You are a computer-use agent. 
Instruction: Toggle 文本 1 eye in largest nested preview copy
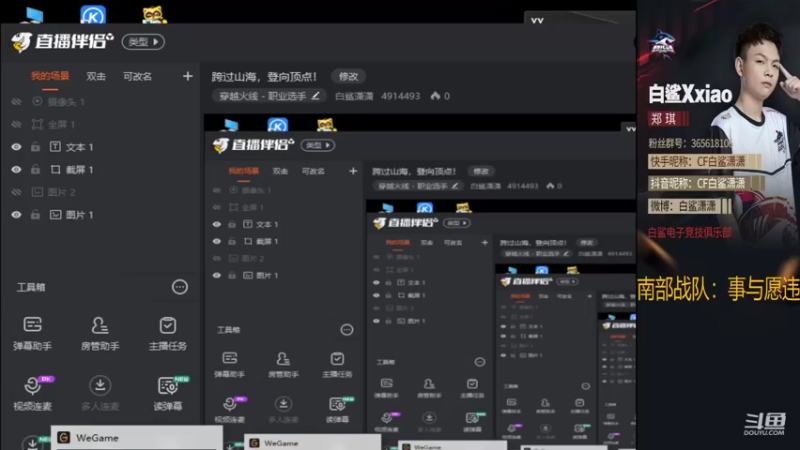[217, 224]
